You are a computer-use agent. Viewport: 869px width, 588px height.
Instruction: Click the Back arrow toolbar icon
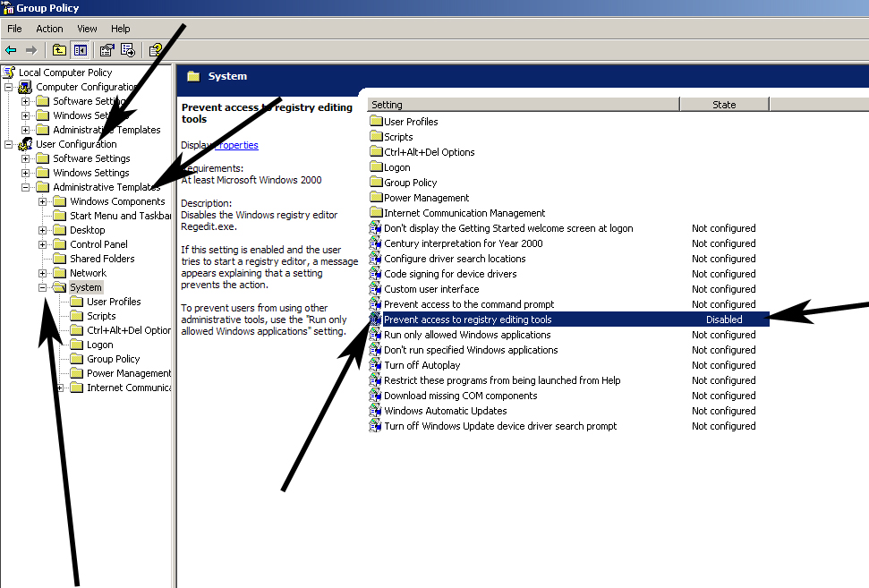(11, 50)
